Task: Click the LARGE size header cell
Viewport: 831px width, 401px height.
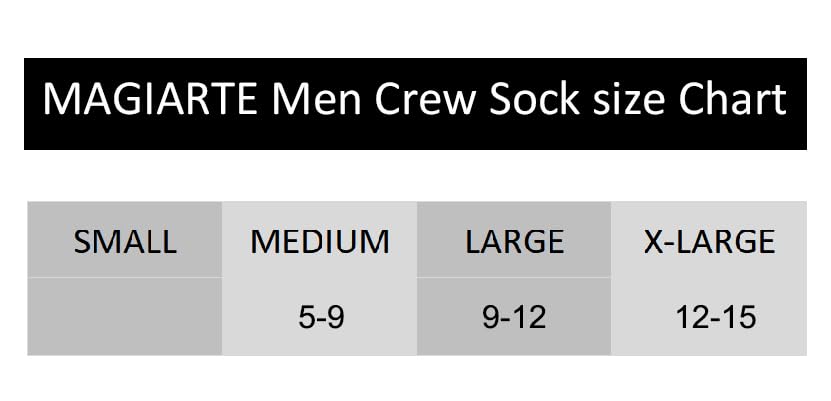Action: [514, 241]
